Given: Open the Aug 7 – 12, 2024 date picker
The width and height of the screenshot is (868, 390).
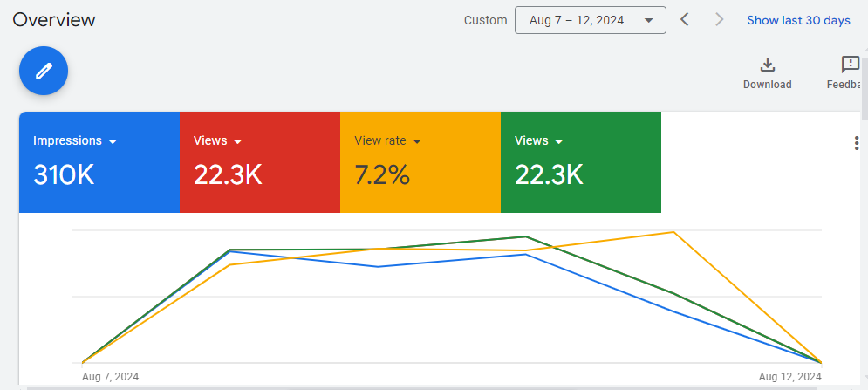Looking at the screenshot, I should coord(591,20).
